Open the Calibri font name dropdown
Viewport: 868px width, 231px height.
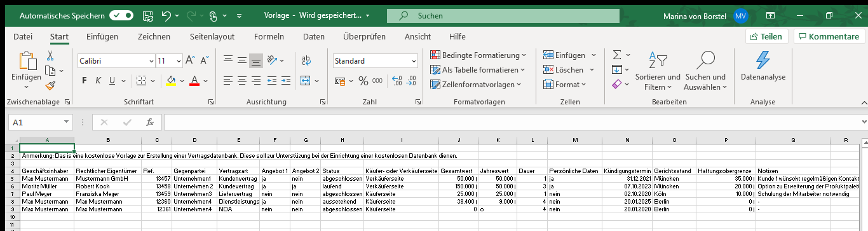tap(151, 61)
